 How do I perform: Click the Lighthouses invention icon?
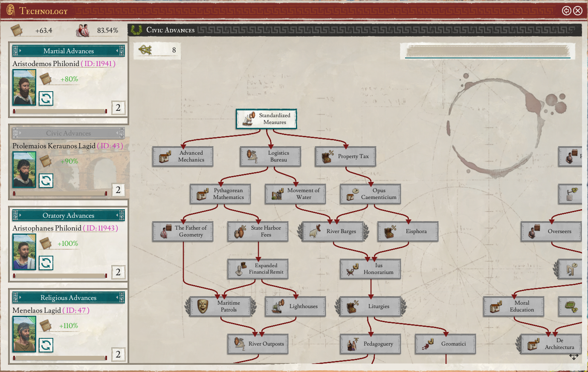[x=278, y=306]
